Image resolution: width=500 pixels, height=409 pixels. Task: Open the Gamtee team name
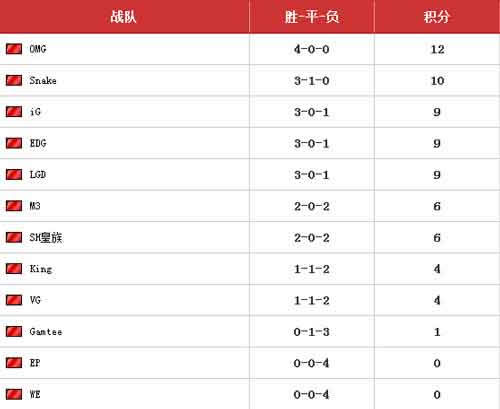click(46, 332)
